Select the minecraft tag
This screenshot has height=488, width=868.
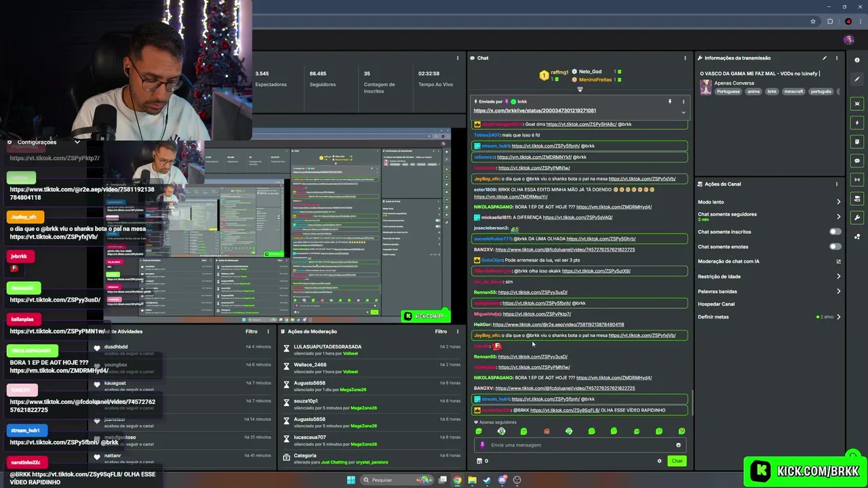point(793,91)
